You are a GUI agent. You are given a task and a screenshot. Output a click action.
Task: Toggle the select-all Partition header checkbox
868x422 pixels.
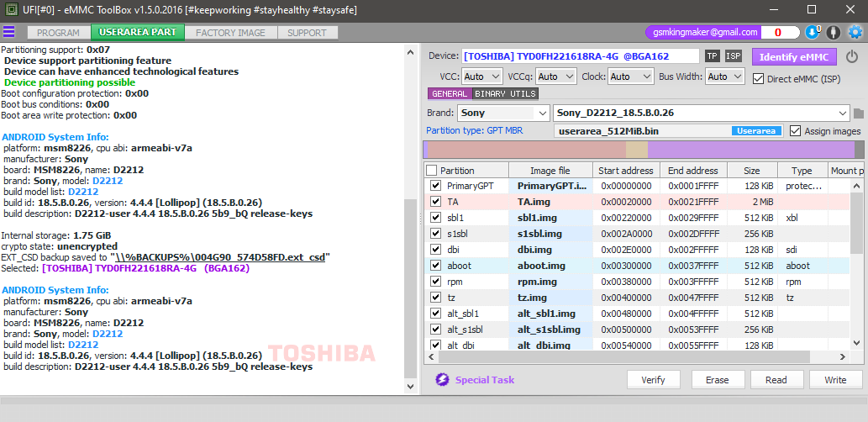pos(432,171)
